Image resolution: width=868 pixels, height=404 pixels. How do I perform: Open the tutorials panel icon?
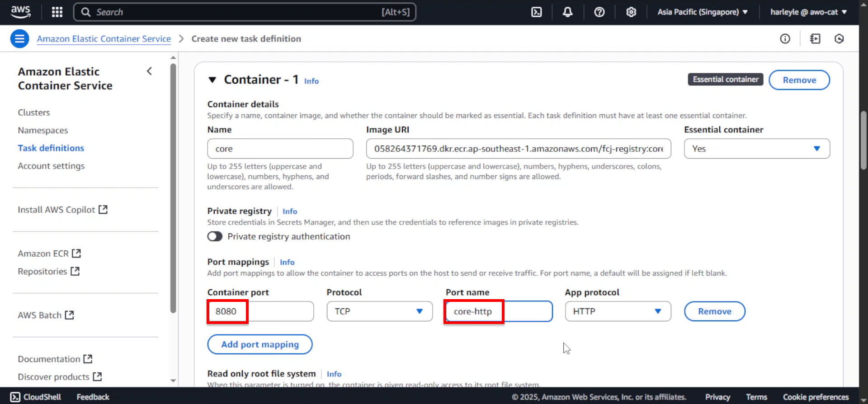coord(815,39)
